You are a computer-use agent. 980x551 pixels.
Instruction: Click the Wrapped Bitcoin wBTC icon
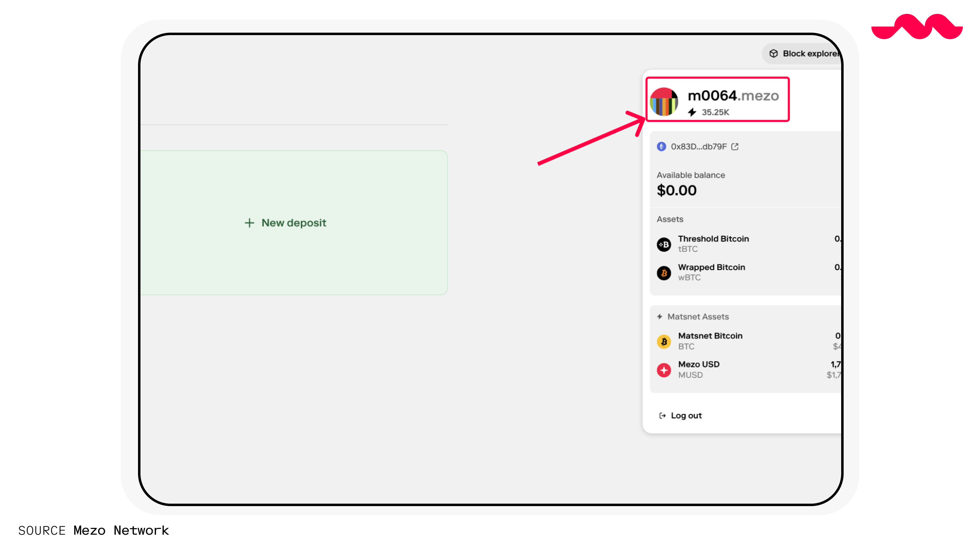pos(664,273)
